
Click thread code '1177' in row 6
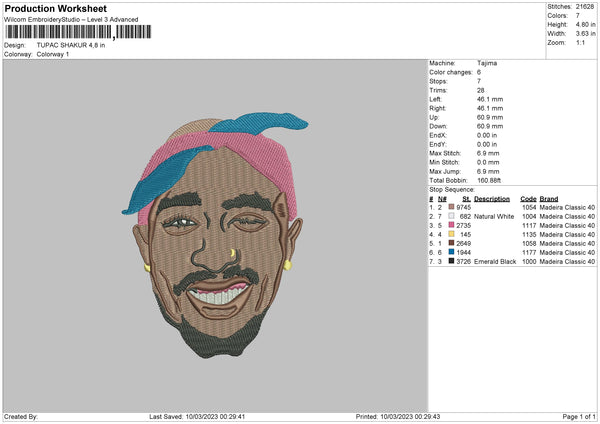pos(529,253)
